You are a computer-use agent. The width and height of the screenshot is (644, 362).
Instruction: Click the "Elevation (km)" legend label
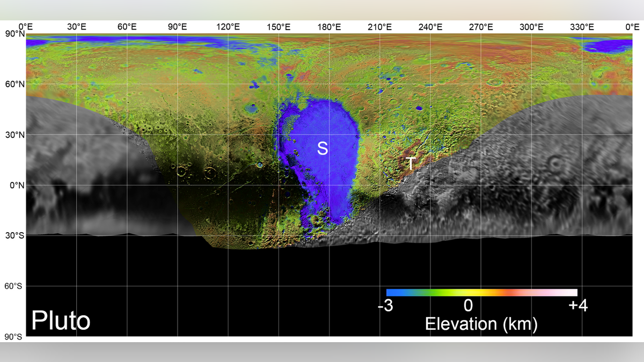tap(481, 323)
